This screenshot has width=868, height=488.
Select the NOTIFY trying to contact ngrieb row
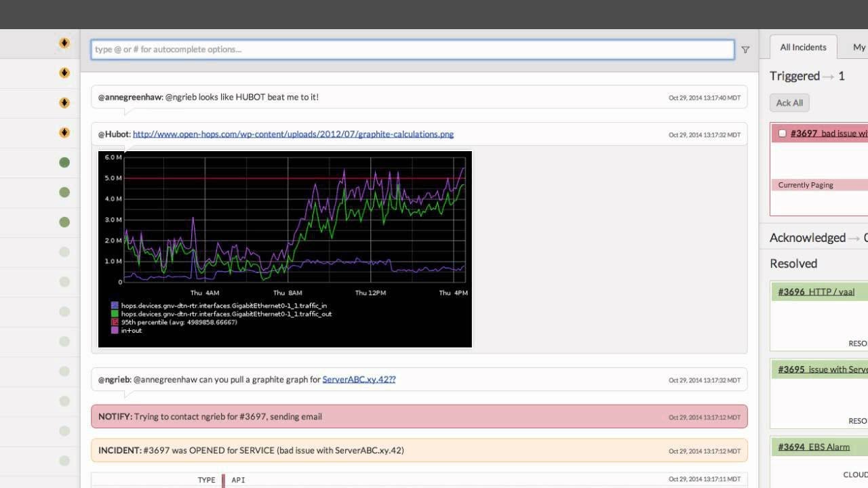click(419, 417)
